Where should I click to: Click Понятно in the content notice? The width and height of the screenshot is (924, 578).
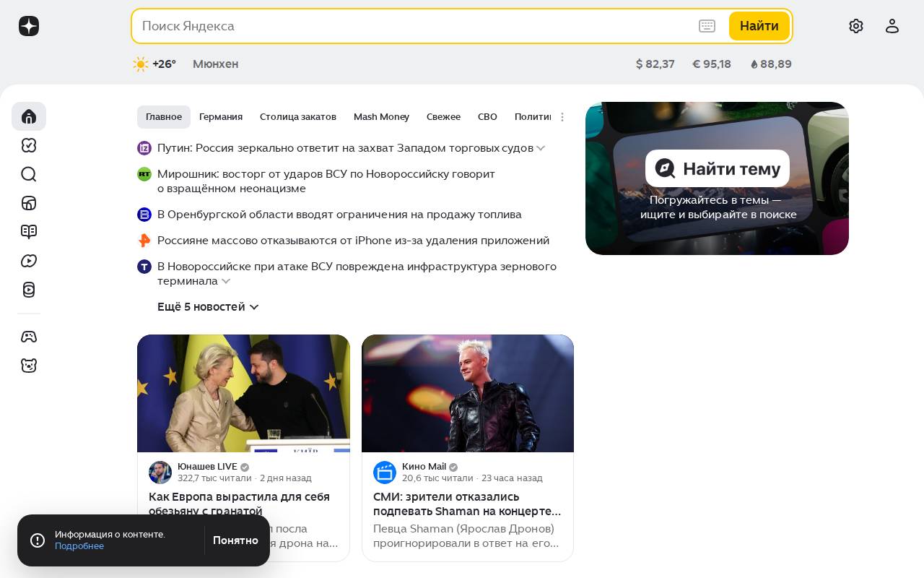click(235, 540)
